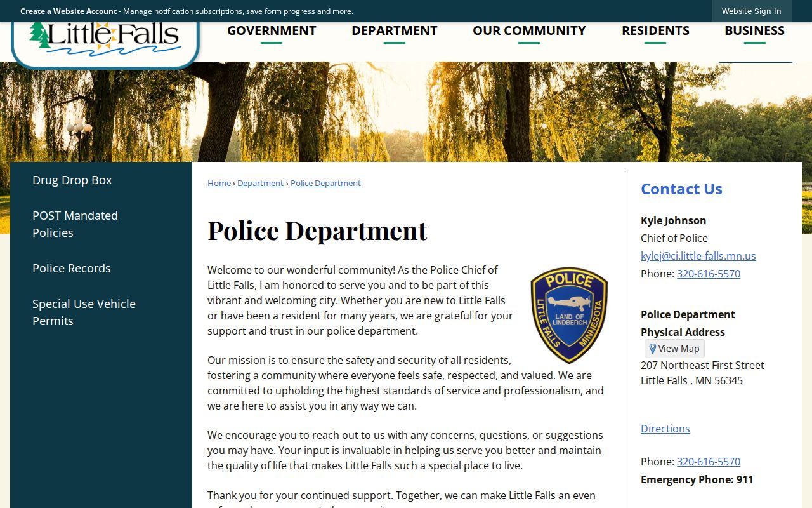812x508 pixels.
Task: Open the Business menu
Action: [754, 30]
